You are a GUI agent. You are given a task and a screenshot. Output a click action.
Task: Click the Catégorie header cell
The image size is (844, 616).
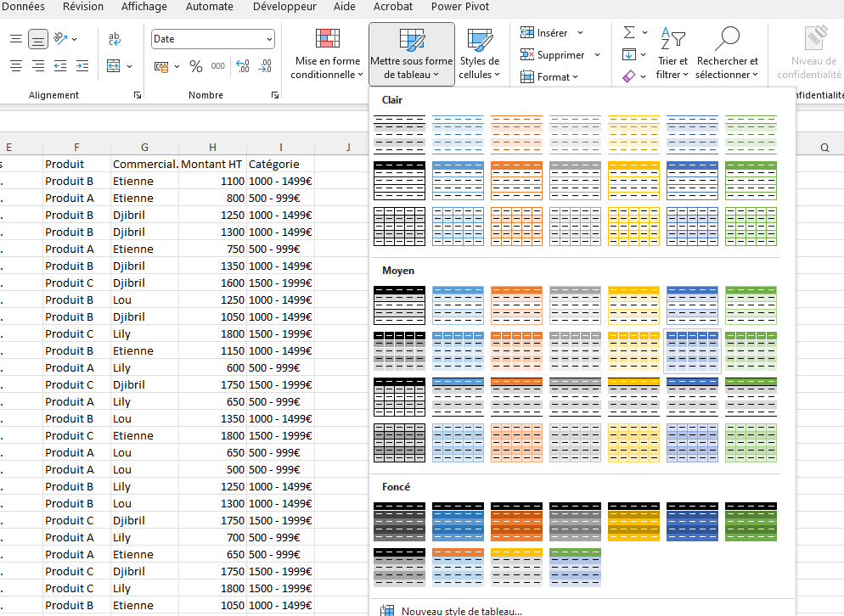(280, 164)
